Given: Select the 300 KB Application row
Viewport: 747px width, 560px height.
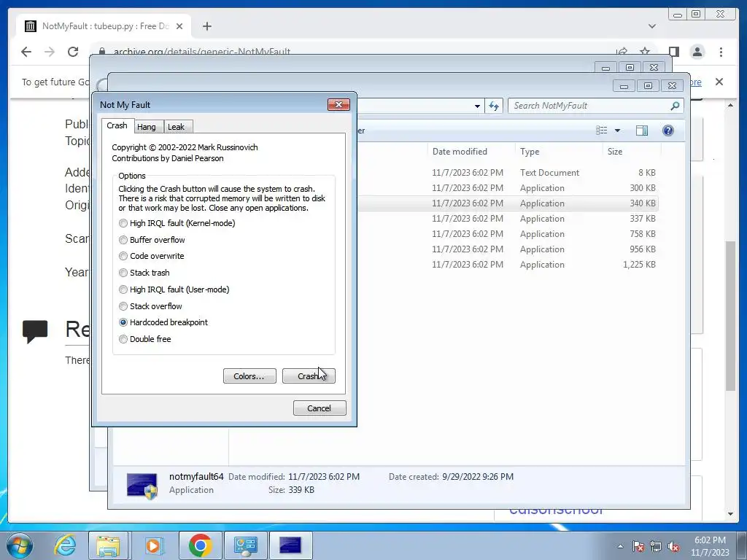Looking at the screenshot, I should [508, 188].
